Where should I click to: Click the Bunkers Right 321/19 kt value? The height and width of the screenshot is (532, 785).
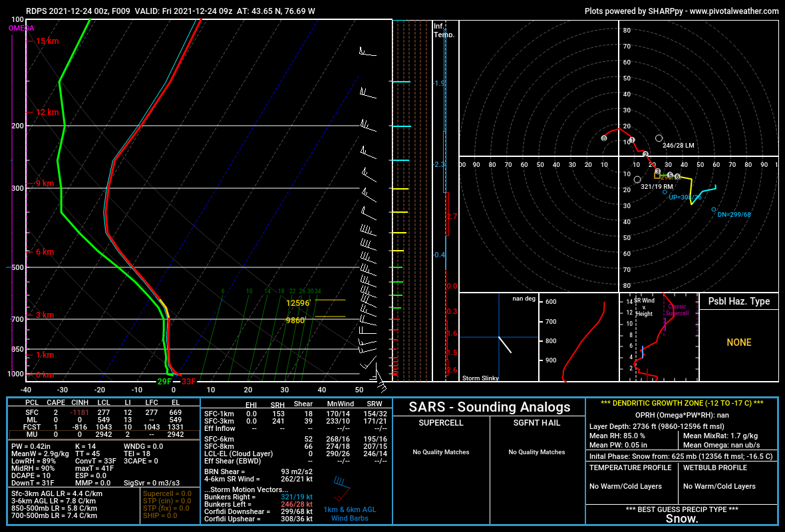coord(297,497)
